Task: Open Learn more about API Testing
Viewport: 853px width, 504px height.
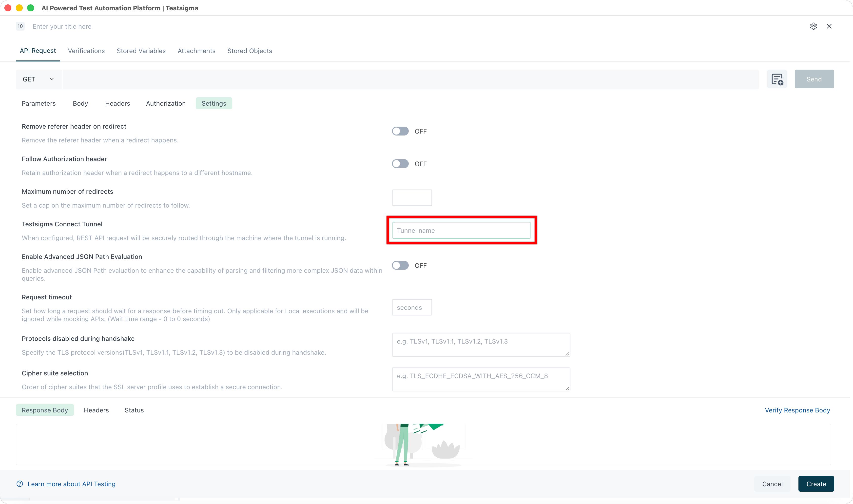Action: (x=71, y=484)
